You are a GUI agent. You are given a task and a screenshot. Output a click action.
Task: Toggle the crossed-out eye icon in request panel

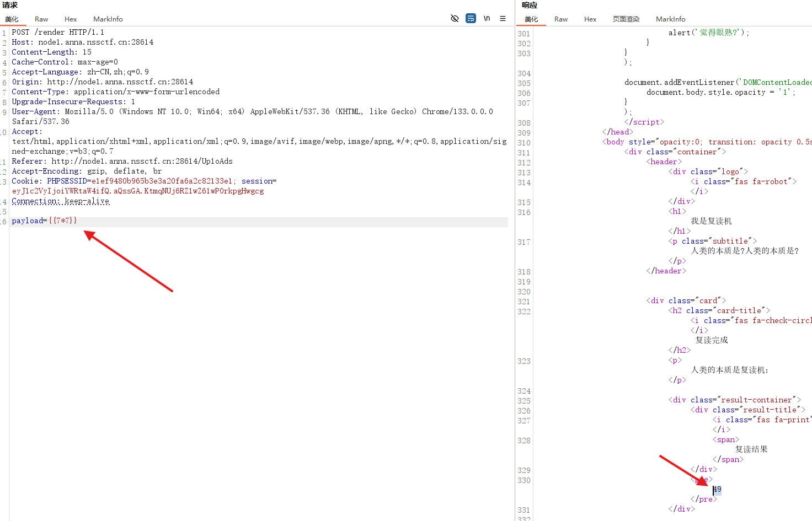(455, 18)
